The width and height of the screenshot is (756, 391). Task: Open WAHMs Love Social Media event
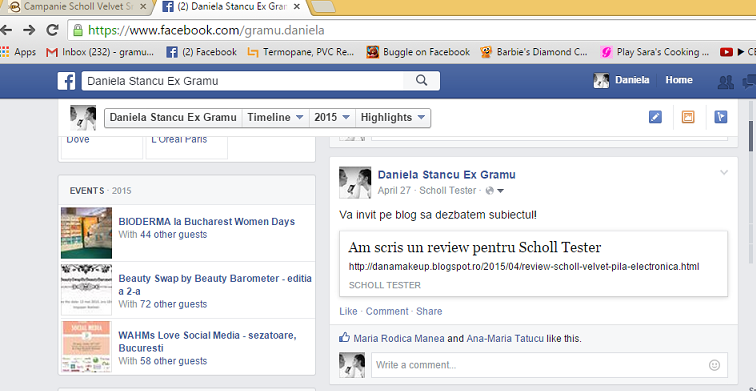click(207, 341)
